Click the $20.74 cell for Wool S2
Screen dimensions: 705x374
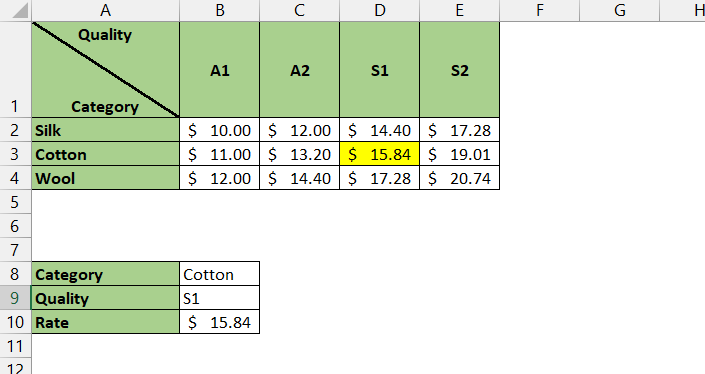(x=460, y=178)
